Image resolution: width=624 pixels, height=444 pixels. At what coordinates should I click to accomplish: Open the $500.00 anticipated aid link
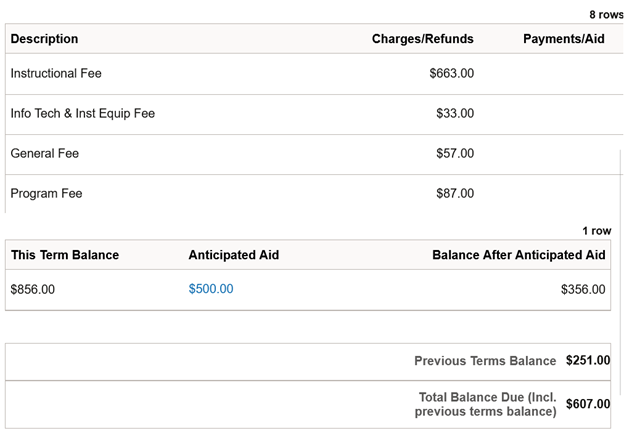coord(210,289)
